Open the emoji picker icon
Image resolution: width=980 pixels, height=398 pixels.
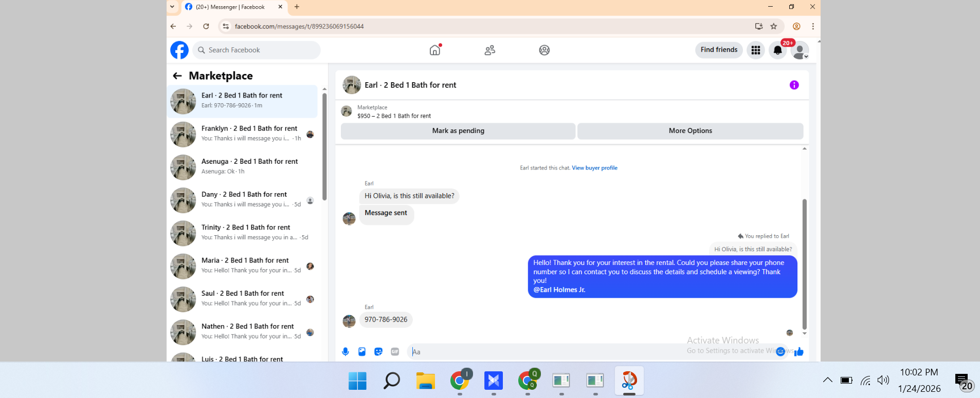point(781,352)
